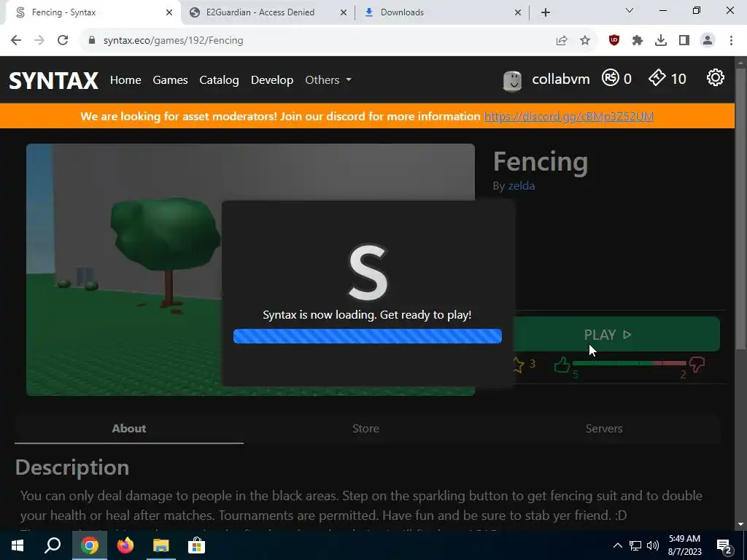
Task: Click the Description heading
Action: pyautogui.click(x=72, y=467)
